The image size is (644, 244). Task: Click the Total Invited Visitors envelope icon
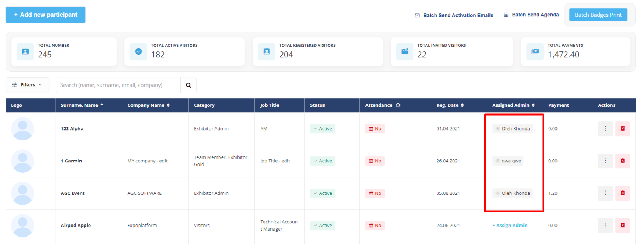(x=404, y=52)
